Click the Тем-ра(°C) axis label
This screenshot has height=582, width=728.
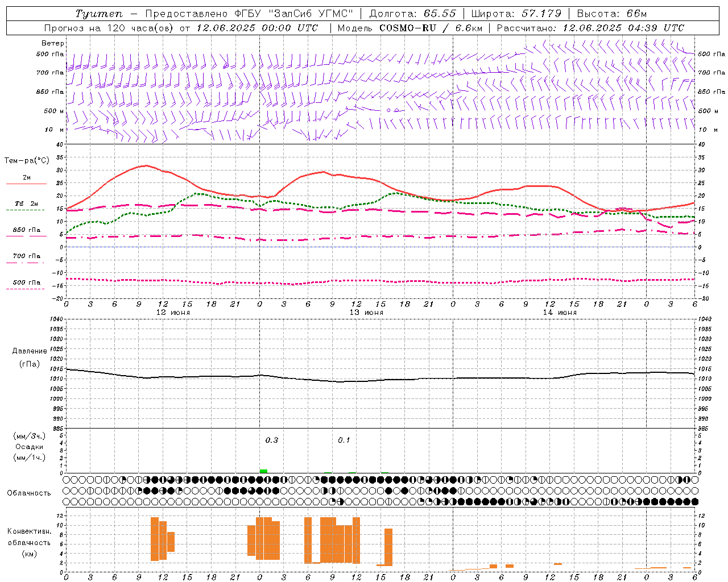27,161
